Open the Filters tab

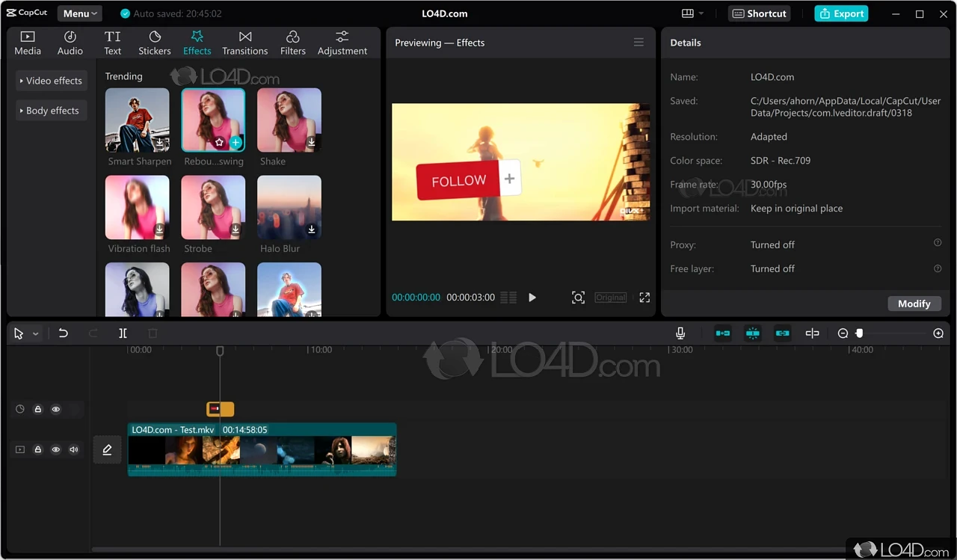pyautogui.click(x=293, y=43)
